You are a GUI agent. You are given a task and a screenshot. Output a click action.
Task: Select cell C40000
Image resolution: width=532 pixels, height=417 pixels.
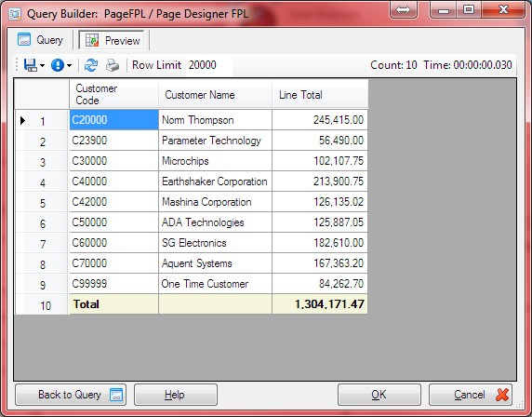pos(113,182)
